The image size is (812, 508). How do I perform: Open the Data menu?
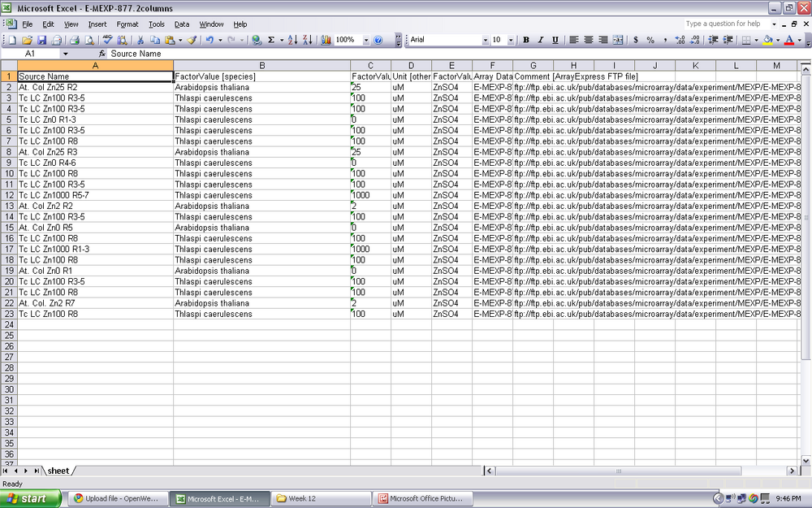(x=182, y=24)
